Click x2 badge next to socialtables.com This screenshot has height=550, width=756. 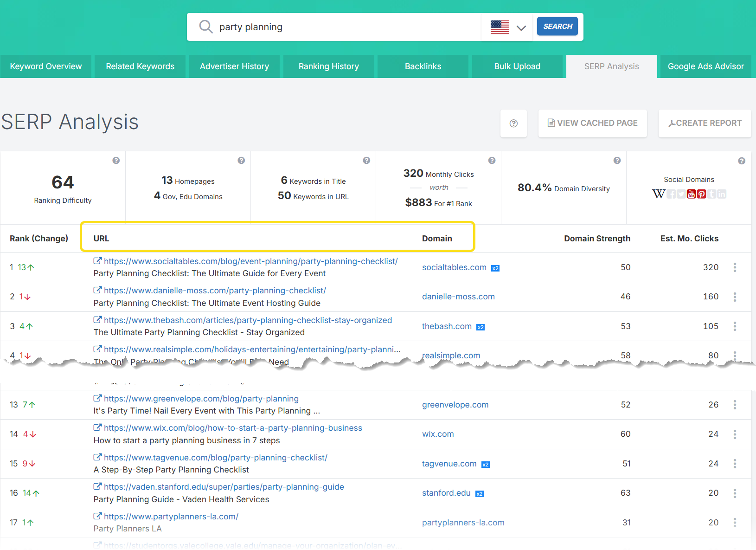(x=495, y=268)
